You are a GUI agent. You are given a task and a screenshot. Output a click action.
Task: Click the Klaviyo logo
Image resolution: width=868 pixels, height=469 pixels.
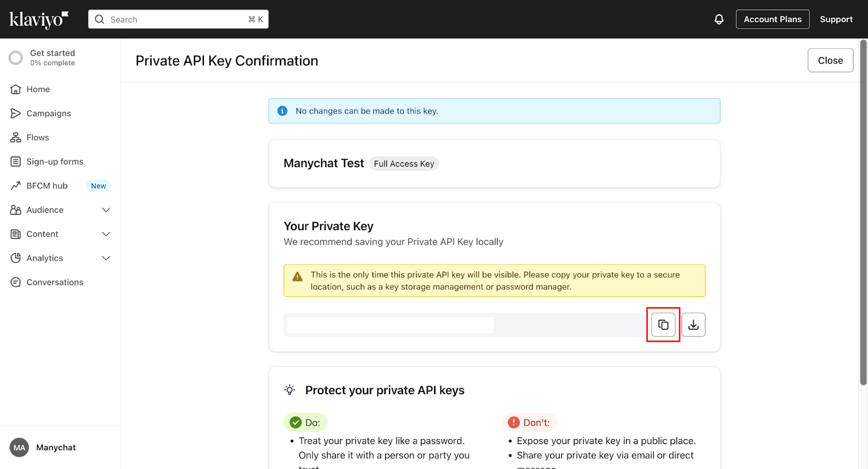point(39,20)
